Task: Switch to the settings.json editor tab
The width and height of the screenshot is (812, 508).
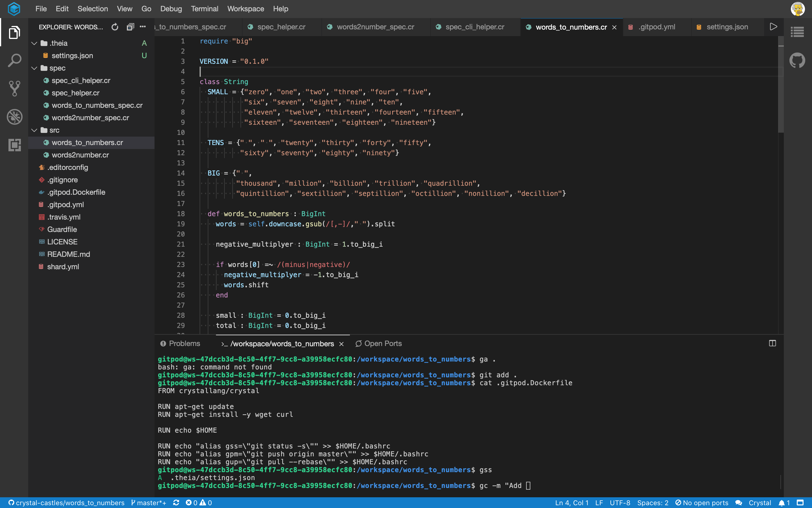Action: click(727, 27)
